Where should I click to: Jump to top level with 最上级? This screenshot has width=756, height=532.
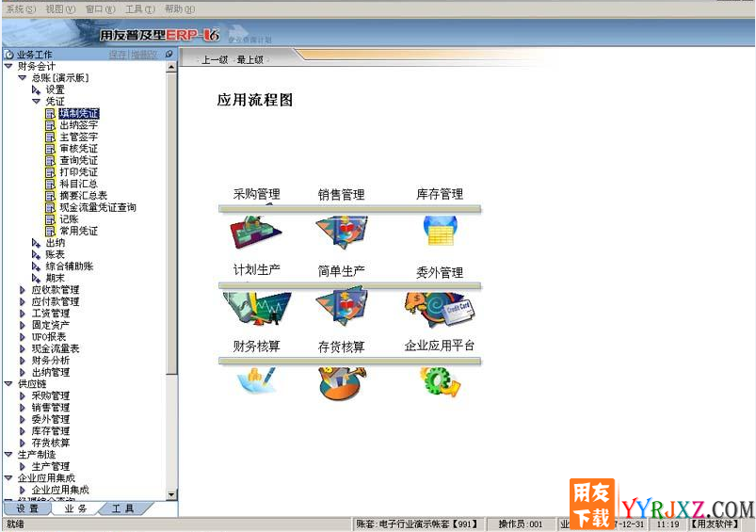(250, 60)
